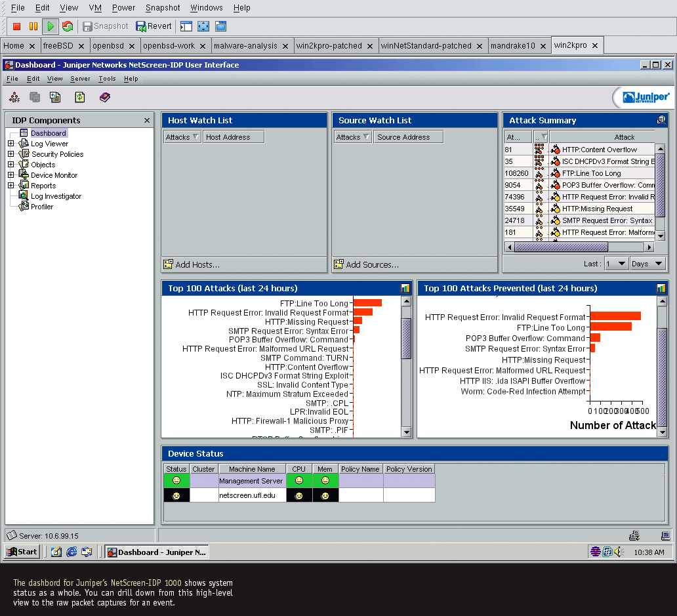
Task: Click chart icon in Top 100 Attacks header
Action: point(405,288)
